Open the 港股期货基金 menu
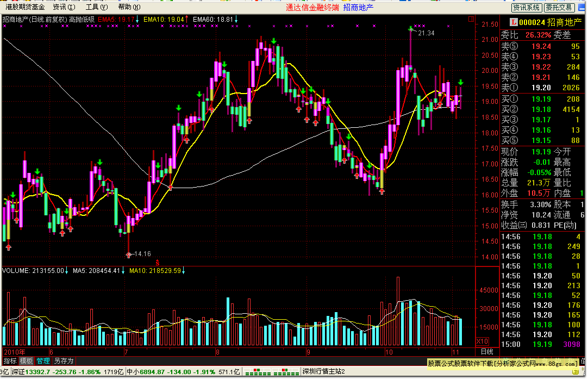Screen dimensions: 588x379 [25, 7]
